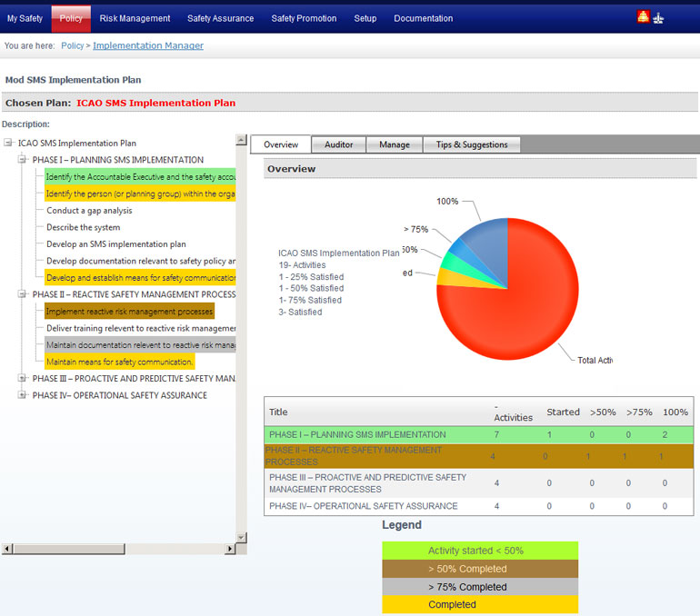Select 'Develop and establish means for safety communication'
700x616 pixels.
(x=140, y=277)
